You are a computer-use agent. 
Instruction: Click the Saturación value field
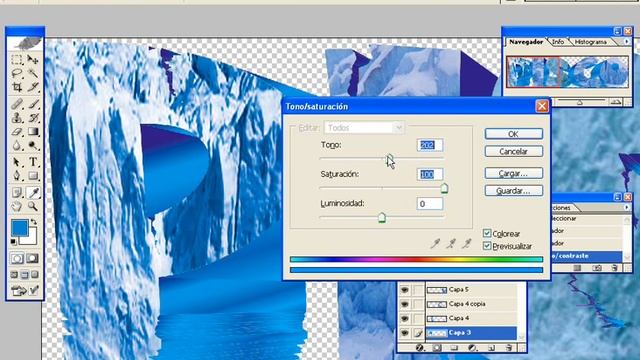pyautogui.click(x=430, y=174)
